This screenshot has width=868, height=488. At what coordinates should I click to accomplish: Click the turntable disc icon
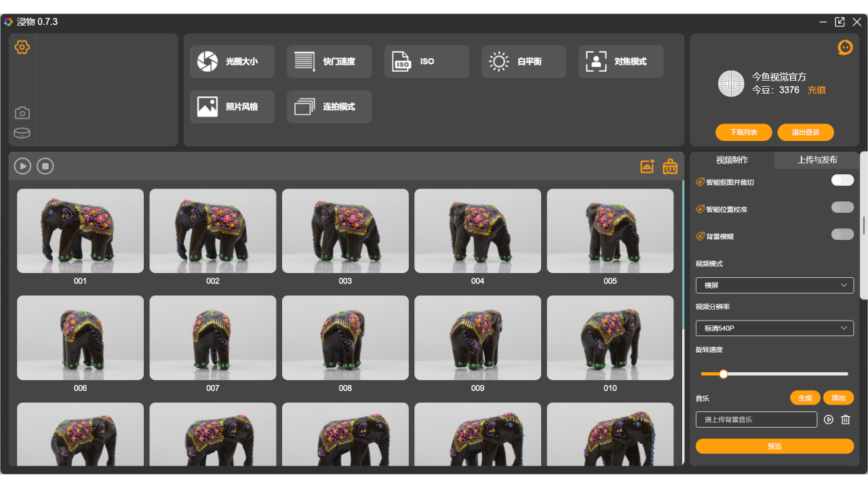click(x=22, y=133)
